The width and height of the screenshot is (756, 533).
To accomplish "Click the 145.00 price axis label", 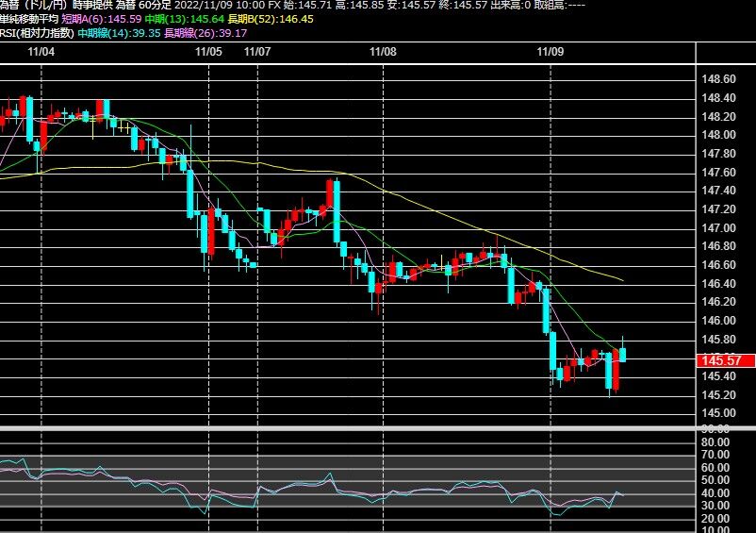I will pyautogui.click(x=718, y=413).
